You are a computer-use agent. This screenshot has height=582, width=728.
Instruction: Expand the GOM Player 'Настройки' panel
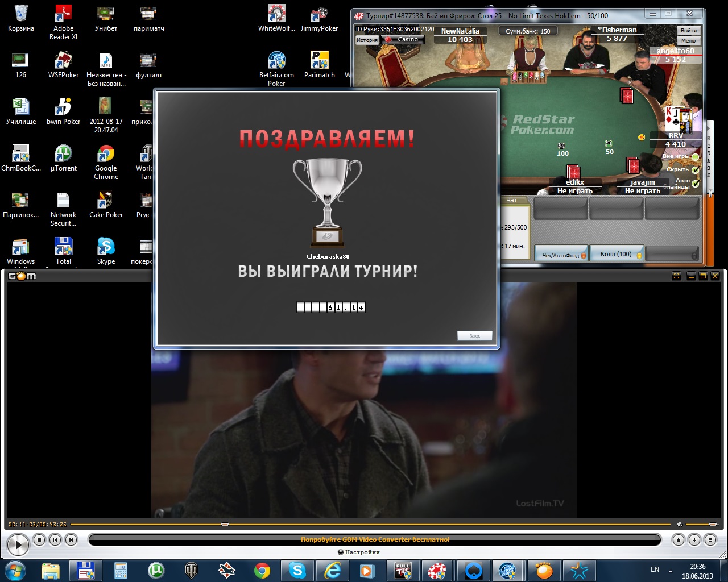click(x=358, y=552)
